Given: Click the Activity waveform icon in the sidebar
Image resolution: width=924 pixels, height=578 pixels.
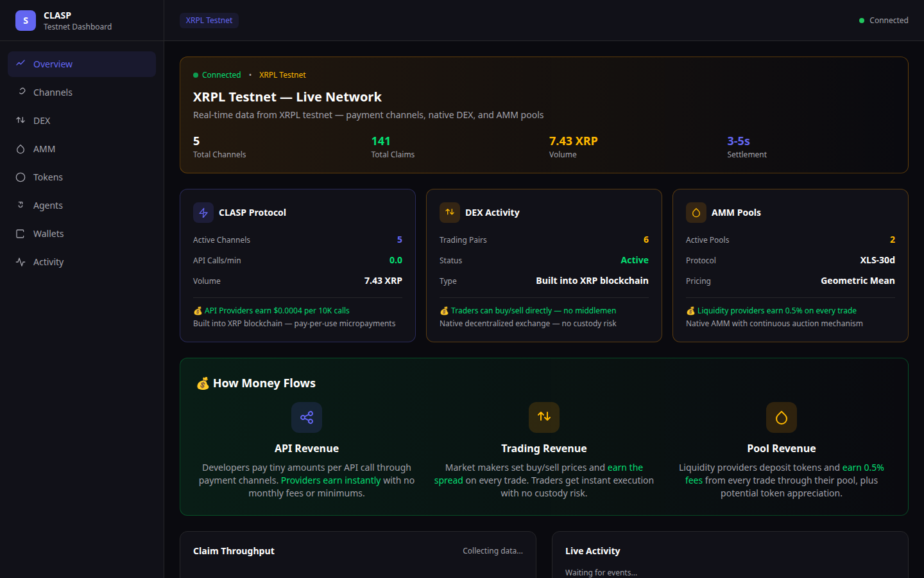Looking at the screenshot, I should click(x=21, y=261).
